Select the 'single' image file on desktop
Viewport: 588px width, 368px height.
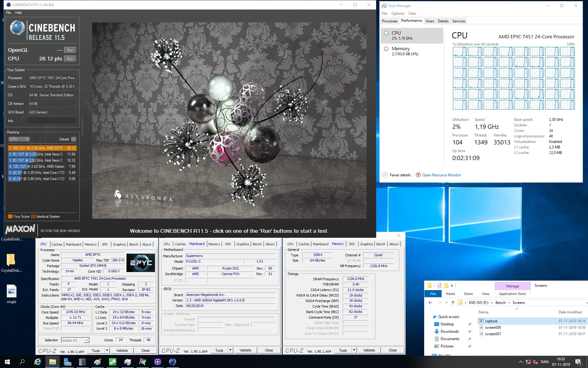point(11,294)
